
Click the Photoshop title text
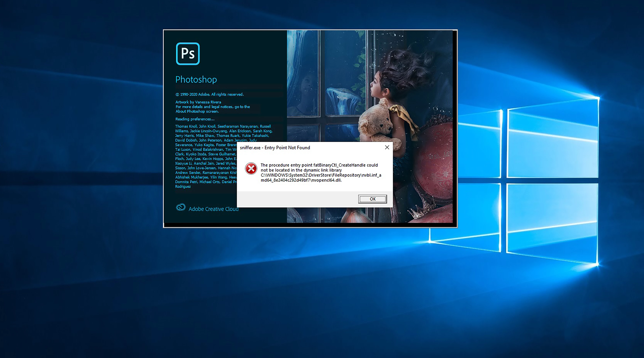pyautogui.click(x=196, y=79)
